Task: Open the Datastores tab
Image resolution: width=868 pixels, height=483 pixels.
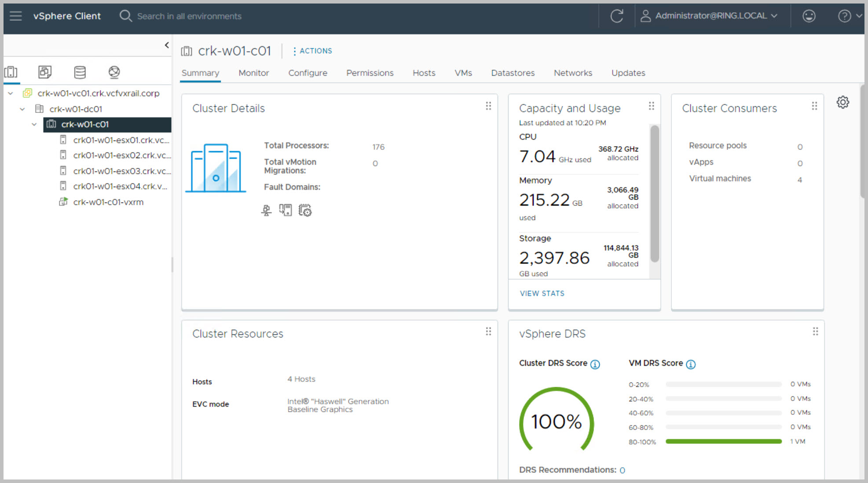Action: (x=513, y=73)
